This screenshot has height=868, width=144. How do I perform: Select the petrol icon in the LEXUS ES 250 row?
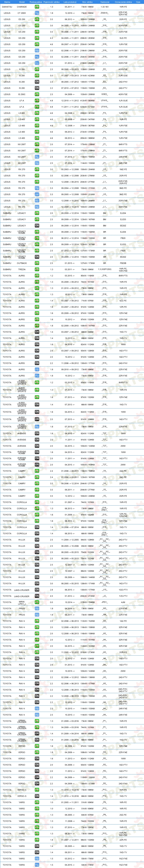point(37,19)
